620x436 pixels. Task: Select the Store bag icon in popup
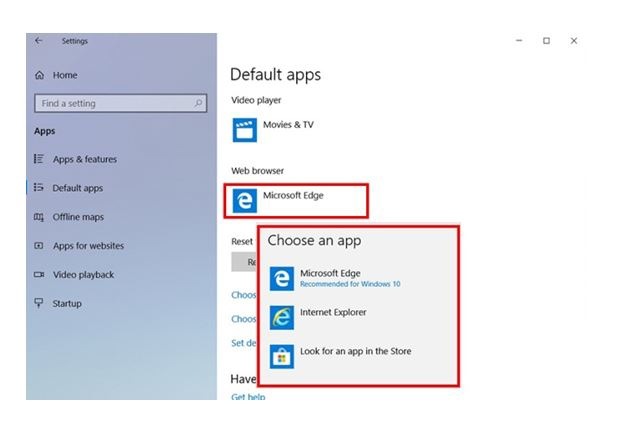coord(282,356)
